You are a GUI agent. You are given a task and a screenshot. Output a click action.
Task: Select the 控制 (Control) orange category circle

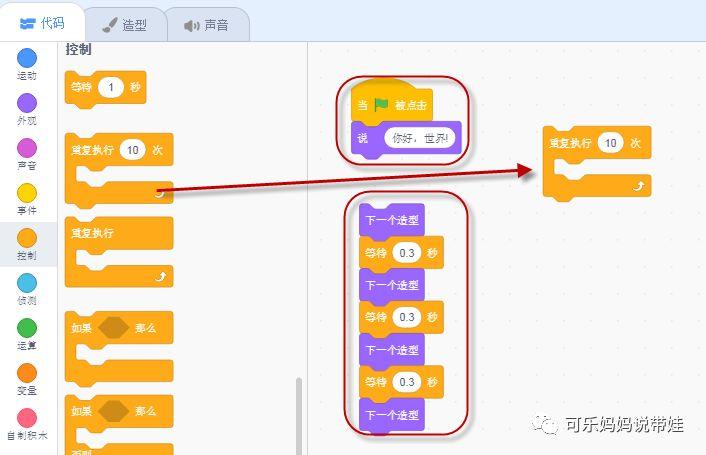(x=27, y=238)
